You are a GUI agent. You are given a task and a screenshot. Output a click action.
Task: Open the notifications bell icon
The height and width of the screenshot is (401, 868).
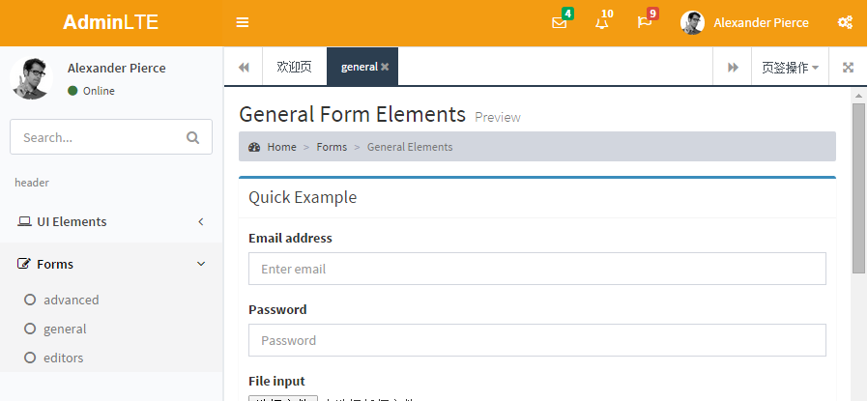tap(602, 23)
